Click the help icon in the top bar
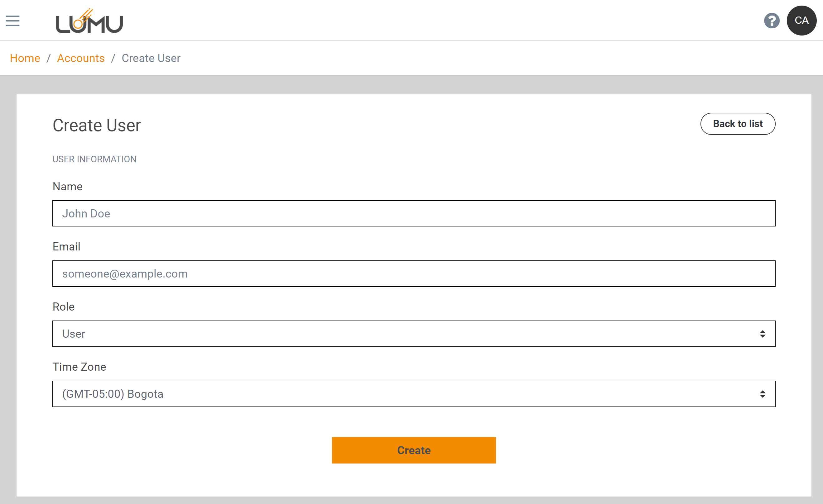Viewport: 823px width, 504px height. pyautogui.click(x=772, y=21)
